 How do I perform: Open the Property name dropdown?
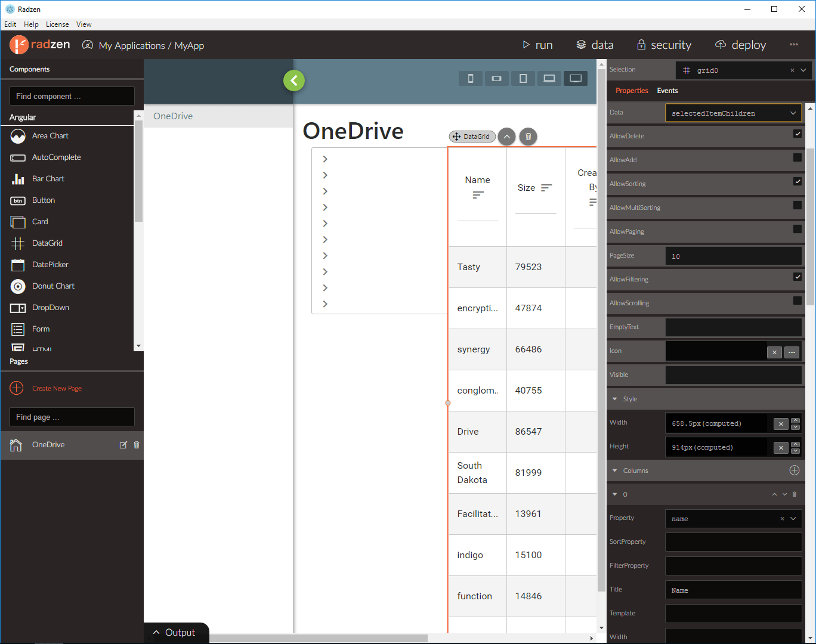(793, 519)
